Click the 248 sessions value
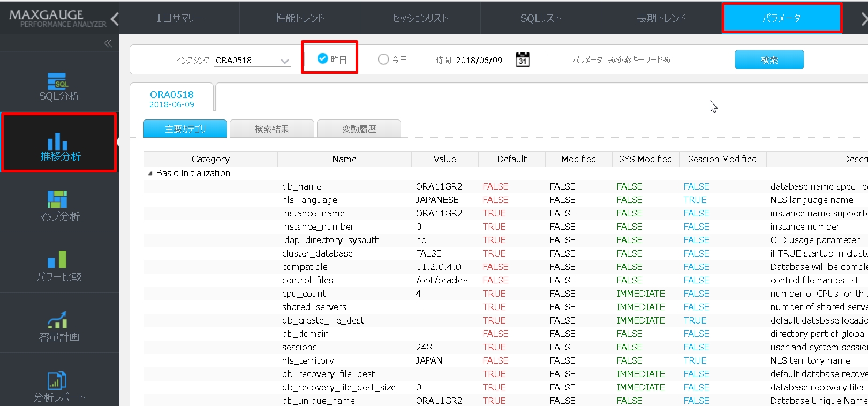The width and height of the screenshot is (868, 406). coord(424,347)
